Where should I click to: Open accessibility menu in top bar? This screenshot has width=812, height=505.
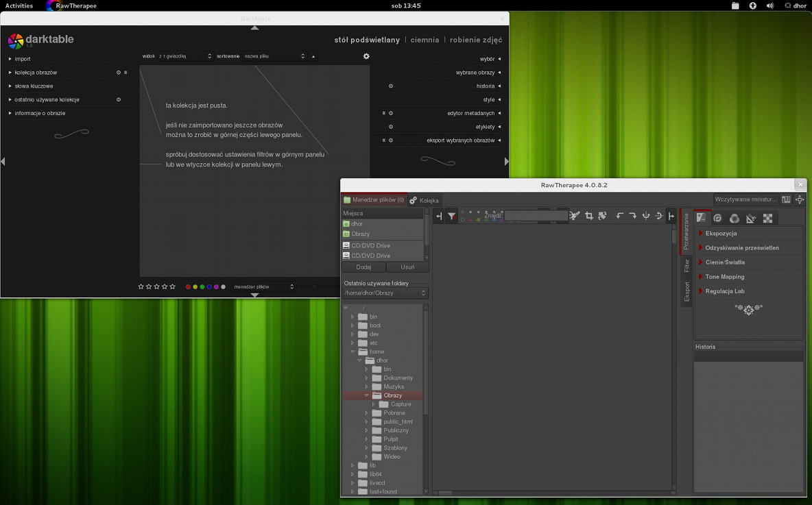753,5
